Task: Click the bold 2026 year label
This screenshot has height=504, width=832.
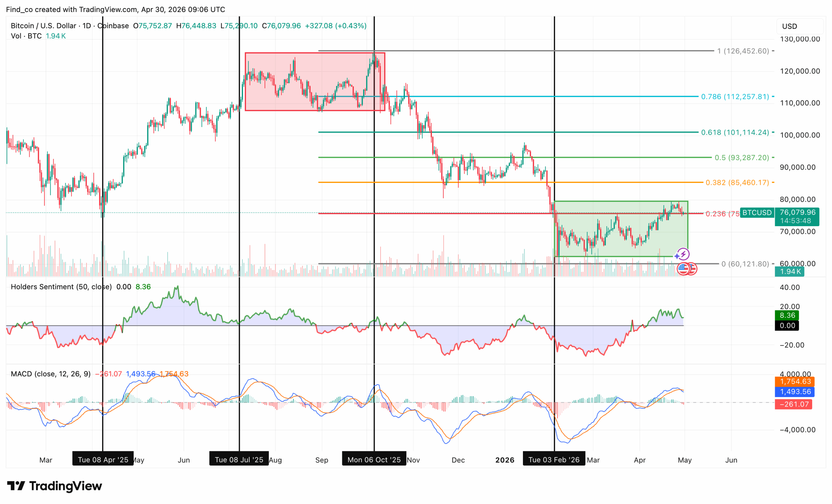Action: tap(505, 460)
